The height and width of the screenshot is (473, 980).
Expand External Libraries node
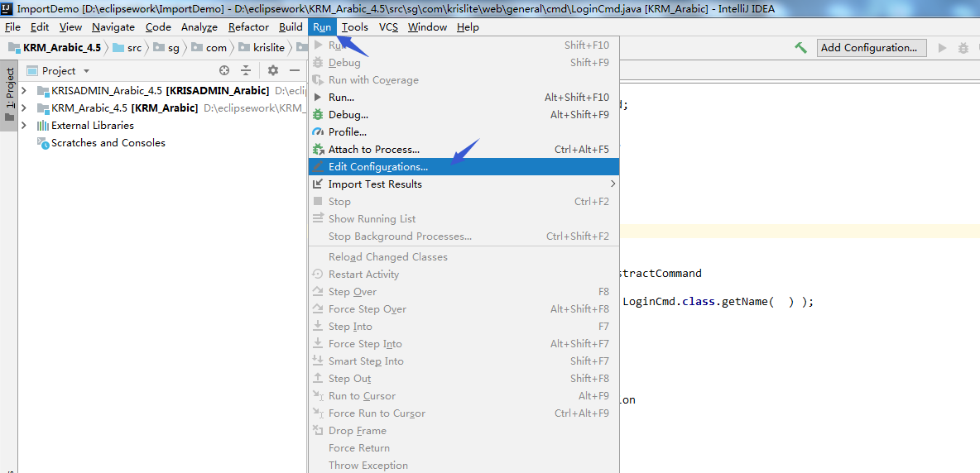(x=24, y=126)
